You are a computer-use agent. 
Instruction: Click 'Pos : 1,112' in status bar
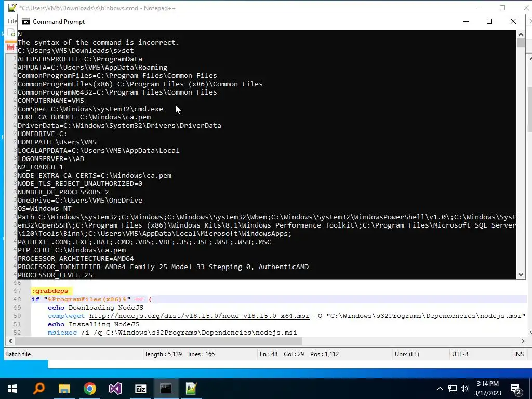324,354
